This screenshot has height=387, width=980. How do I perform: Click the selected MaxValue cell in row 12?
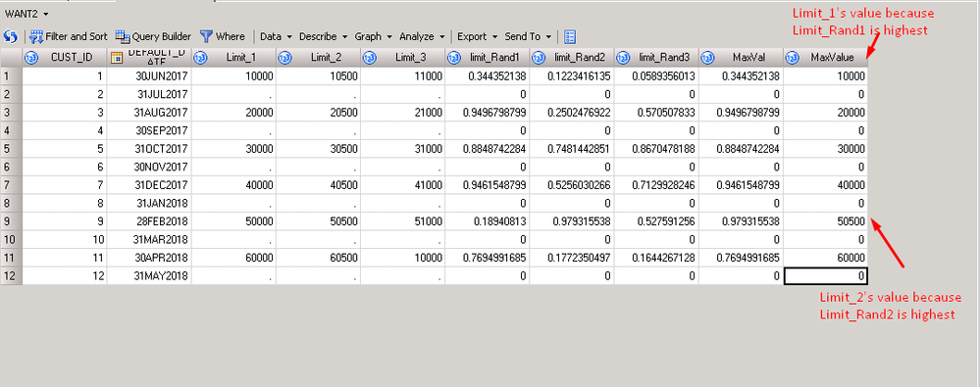825,275
